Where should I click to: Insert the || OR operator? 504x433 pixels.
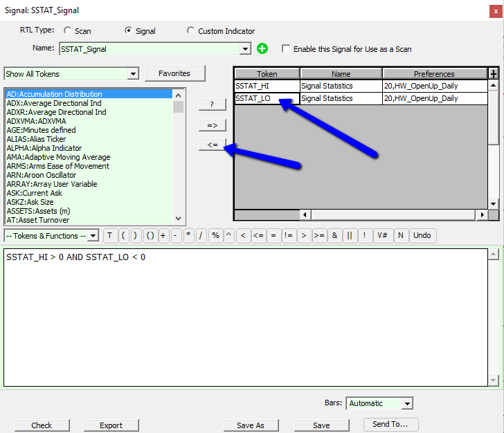tap(350, 235)
